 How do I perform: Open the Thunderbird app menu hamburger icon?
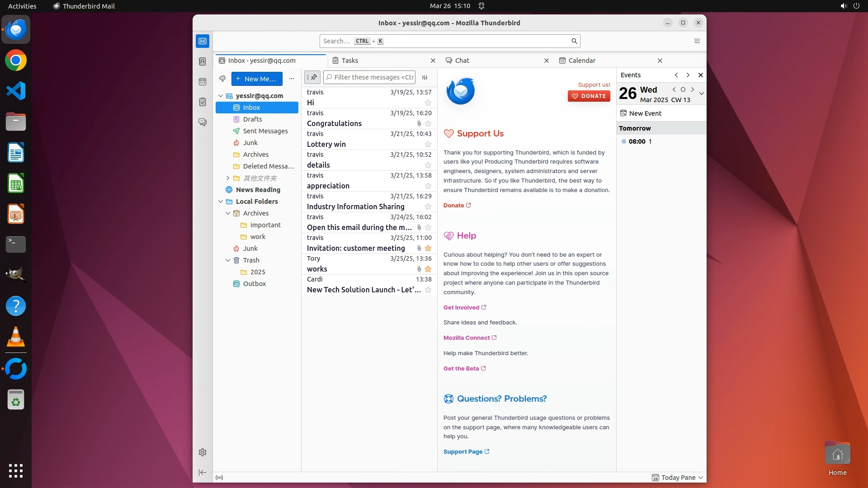[697, 41]
